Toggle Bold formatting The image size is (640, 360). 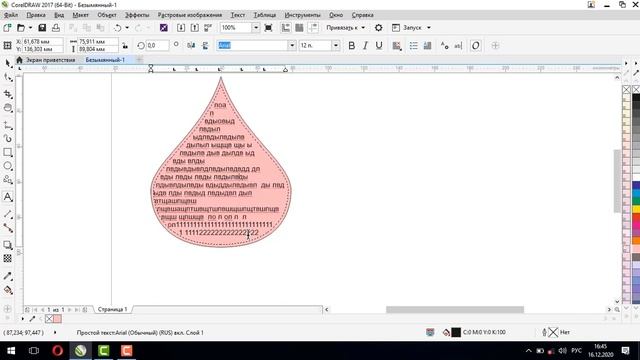pos(351,45)
